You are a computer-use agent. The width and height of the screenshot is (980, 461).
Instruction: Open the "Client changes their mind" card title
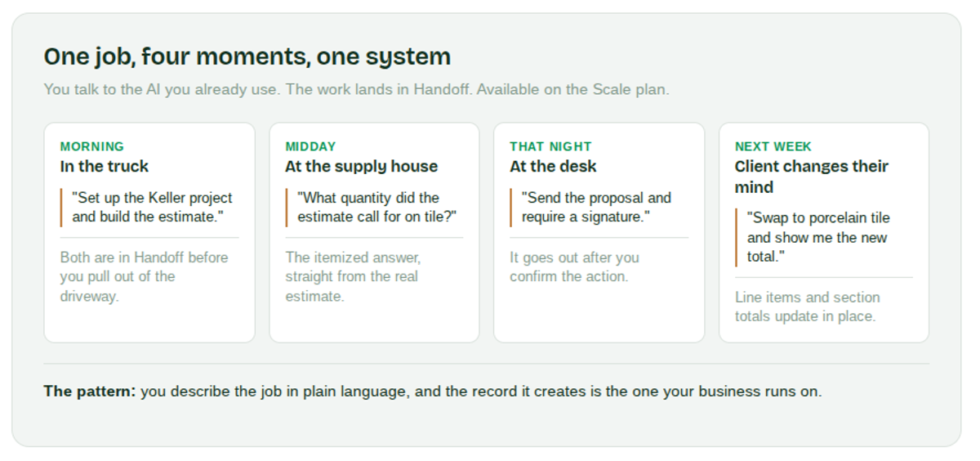(x=811, y=177)
